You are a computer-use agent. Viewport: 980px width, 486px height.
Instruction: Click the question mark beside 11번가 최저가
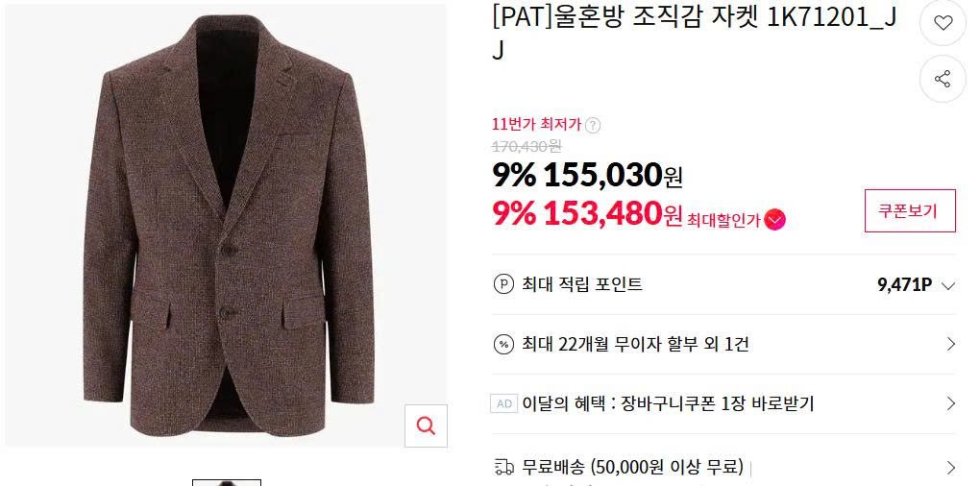click(593, 125)
